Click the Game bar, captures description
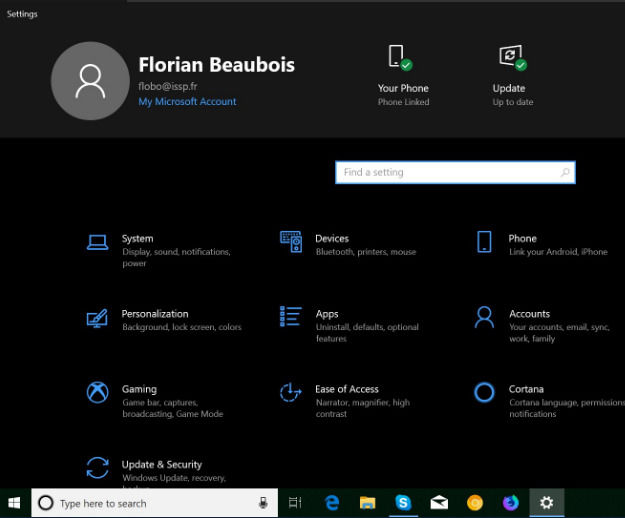Image resolution: width=625 pixels, height=518 pixels. pyautogui.click(x=173, y=408)
